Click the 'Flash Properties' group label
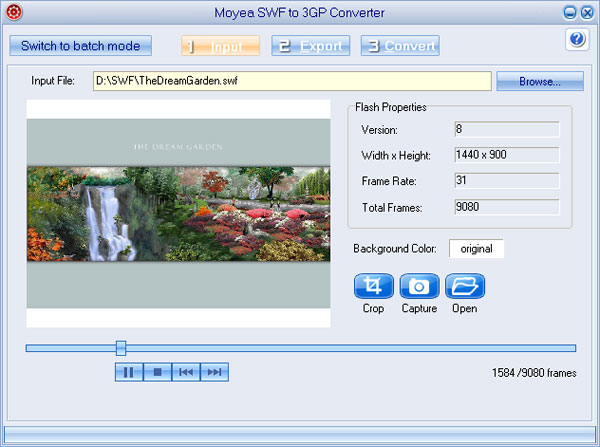The height and width of the screenshot is (447, 600). pos(391,107)
